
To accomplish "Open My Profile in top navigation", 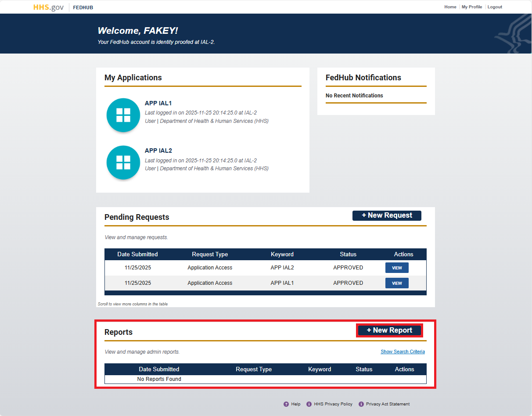I will pyautogui.click(x=472, y=7).
